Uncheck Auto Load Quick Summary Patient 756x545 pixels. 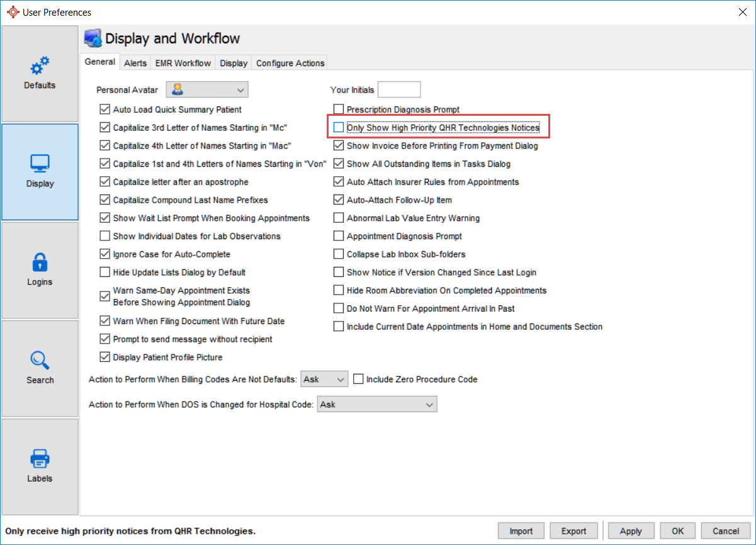tap(105, 110)
